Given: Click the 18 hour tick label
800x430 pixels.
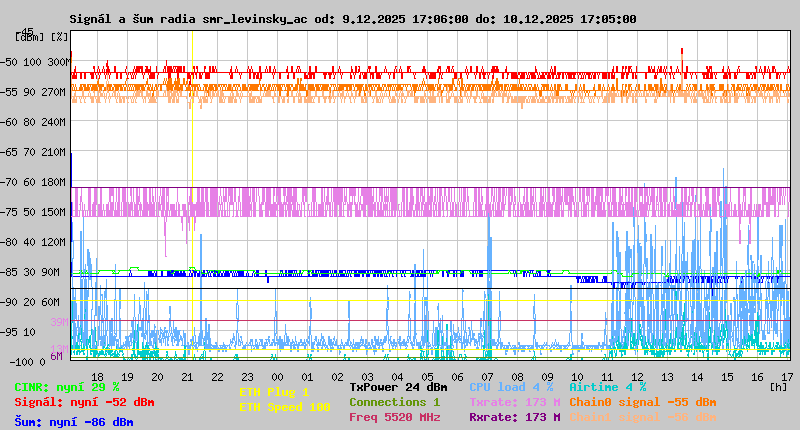Looking at the screenshot, I should [x=97, y=377].
